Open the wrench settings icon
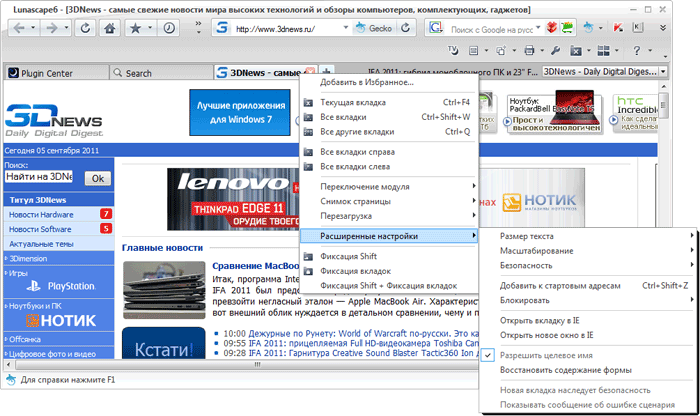The width and height of the screenshot is (700, 416). [x=555, y=50]
